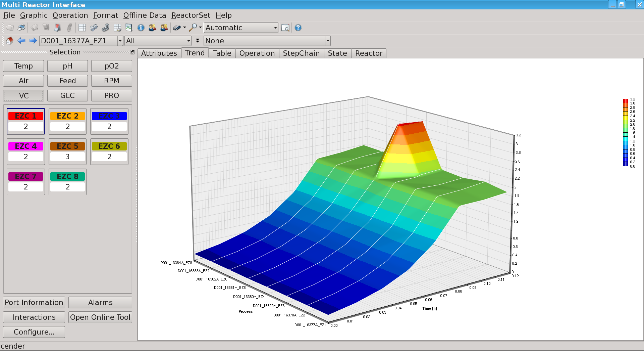Screen dimensions: 644x351
Task: Switch to the StepChain tab
Action: (x=301, y=53)
